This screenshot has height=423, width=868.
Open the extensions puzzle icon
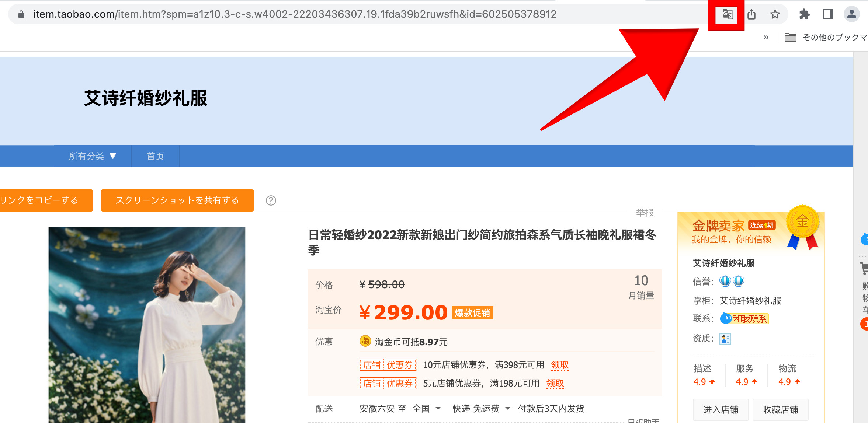tap(805, 14)
